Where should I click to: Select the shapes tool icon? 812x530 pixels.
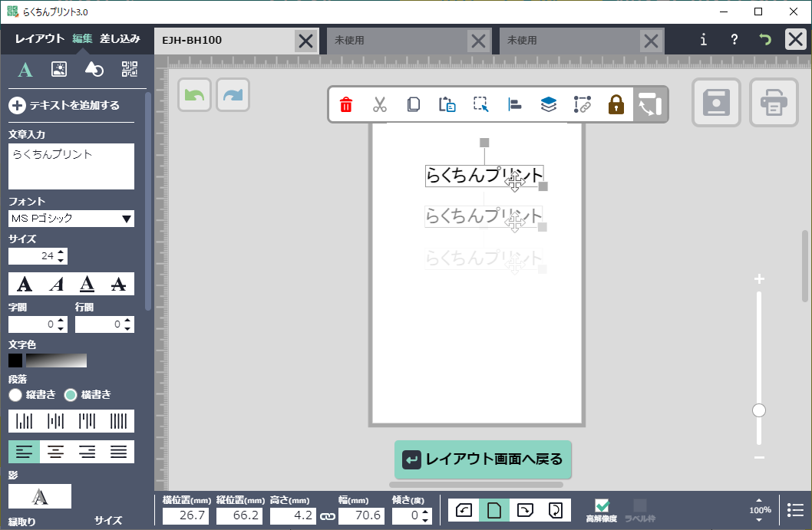[94, 69]
